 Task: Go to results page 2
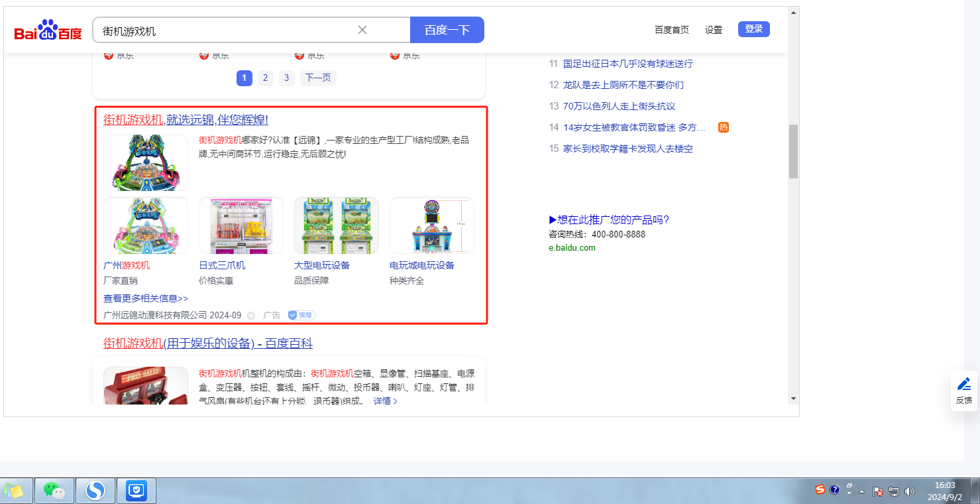(265, 78)
